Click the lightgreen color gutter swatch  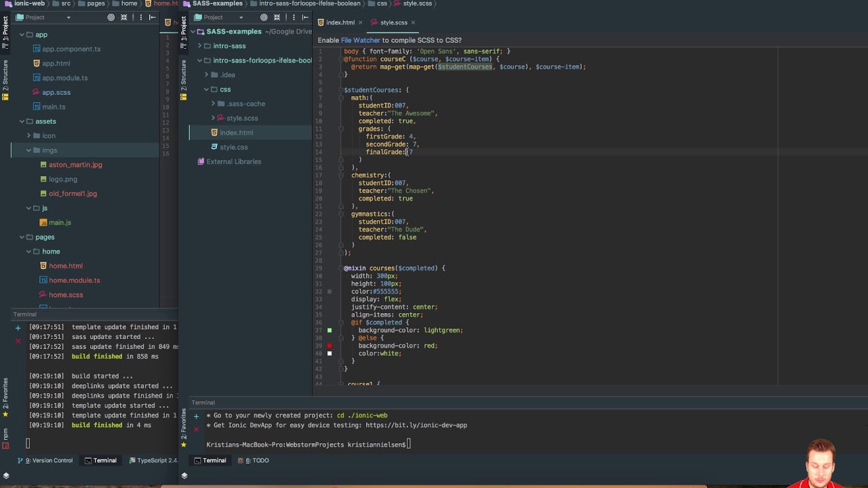[330, 330]
